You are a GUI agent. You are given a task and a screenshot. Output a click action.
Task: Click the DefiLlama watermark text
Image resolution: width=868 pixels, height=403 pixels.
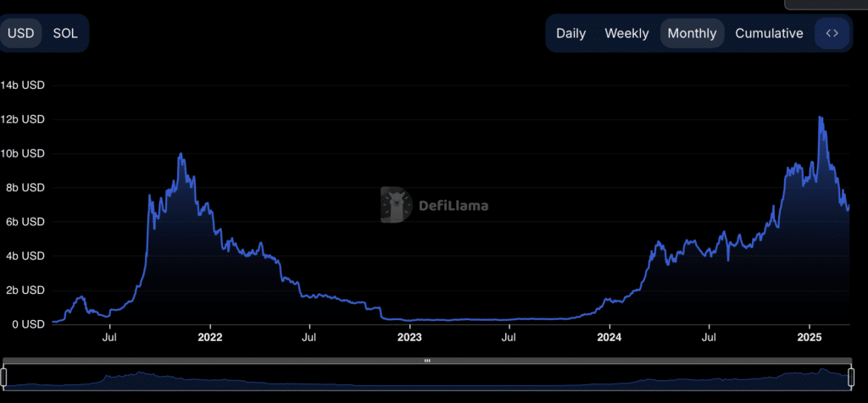453,205
